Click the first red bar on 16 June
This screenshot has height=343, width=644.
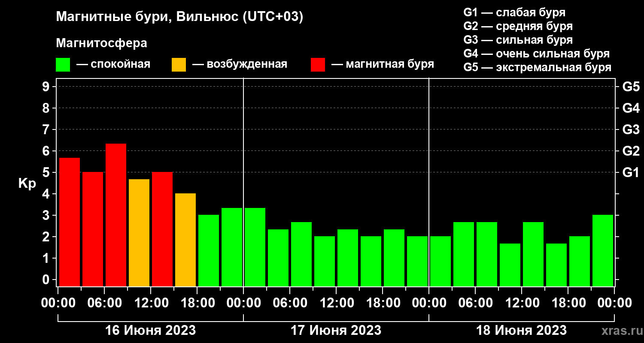70,222
